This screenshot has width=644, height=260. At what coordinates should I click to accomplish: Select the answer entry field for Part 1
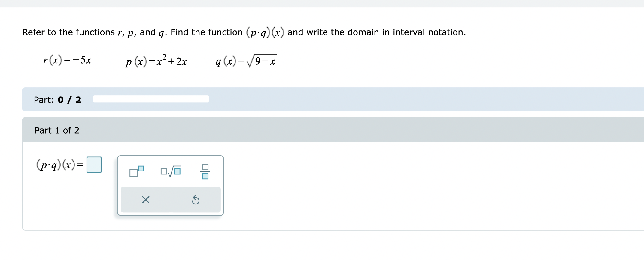pos(94,165)
